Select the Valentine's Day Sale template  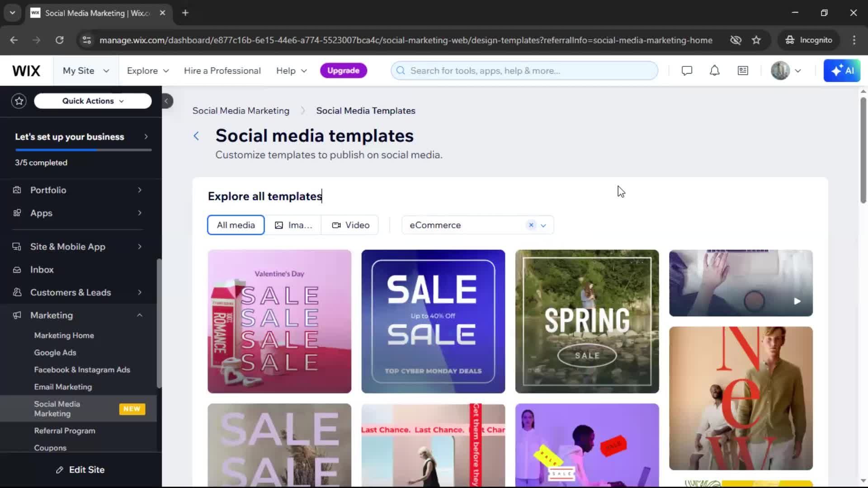pyautogui.click(x=279, y=321)
